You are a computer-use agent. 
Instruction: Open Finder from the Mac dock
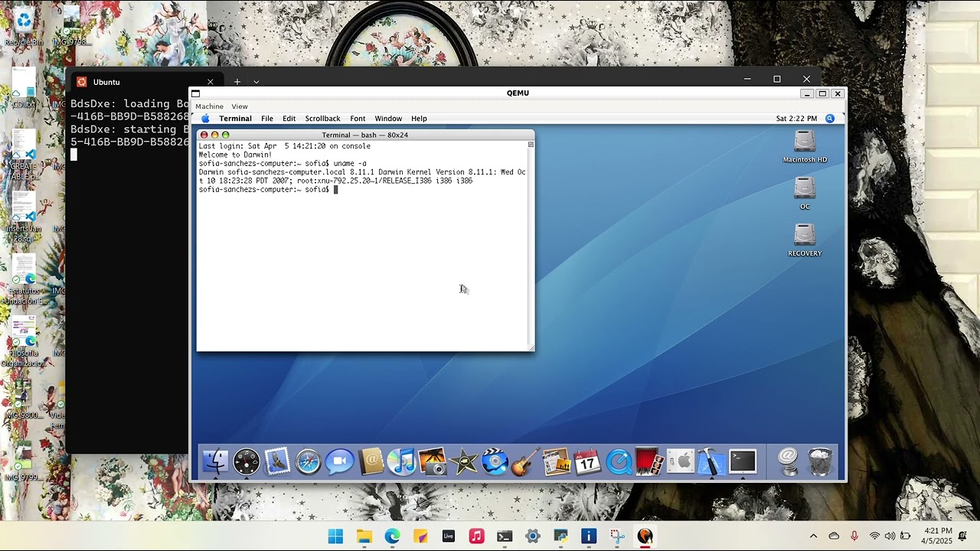point(215,461)
